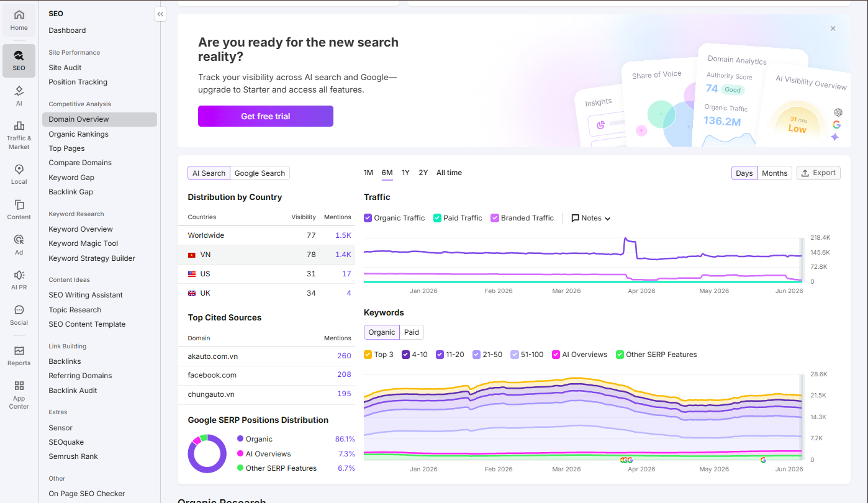The height and width of the screenshot is (503, 868).
Task: Open the Content section icon
Action: click(x=19, y=205)
